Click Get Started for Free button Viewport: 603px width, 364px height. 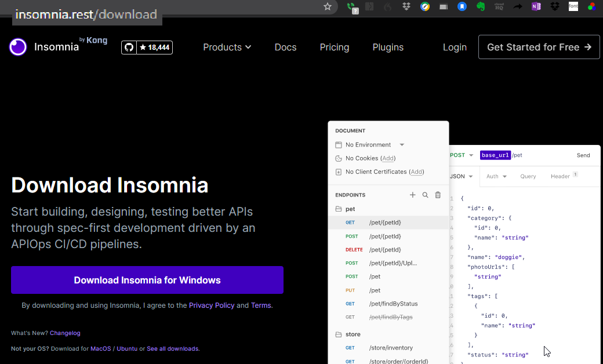pos(539,48)
